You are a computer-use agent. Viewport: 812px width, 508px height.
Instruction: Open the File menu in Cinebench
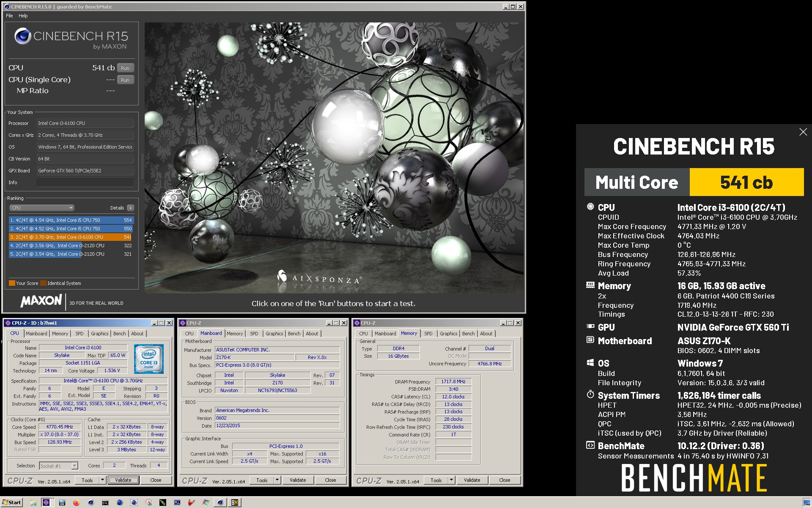pyautogui.click(x=9, y=16)
